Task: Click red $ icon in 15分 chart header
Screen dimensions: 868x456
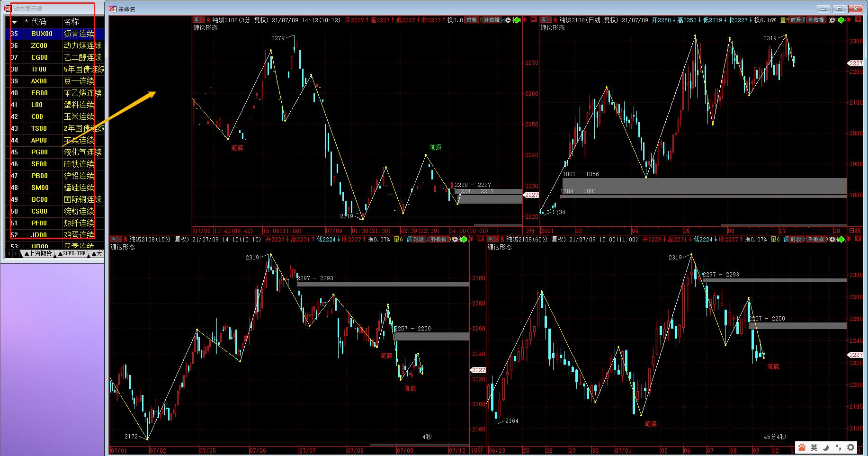Action: click(x=126, y=239)
